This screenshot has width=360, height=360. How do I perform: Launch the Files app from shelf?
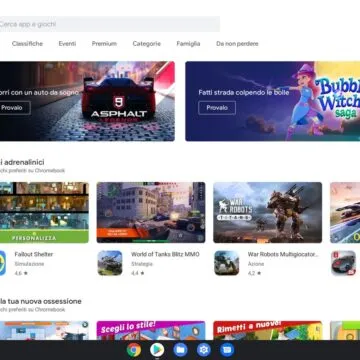(180, 350)
